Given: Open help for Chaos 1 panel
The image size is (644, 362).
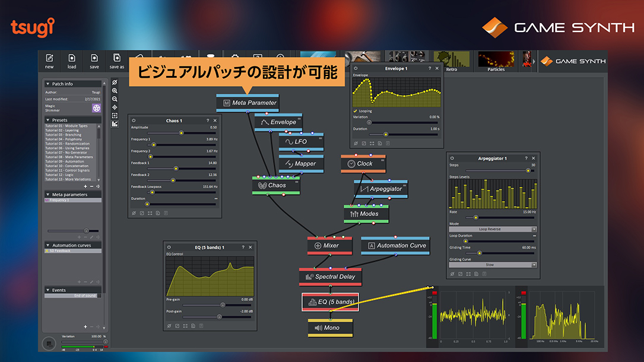Looking at the screenshot, I should pos(207,120).
